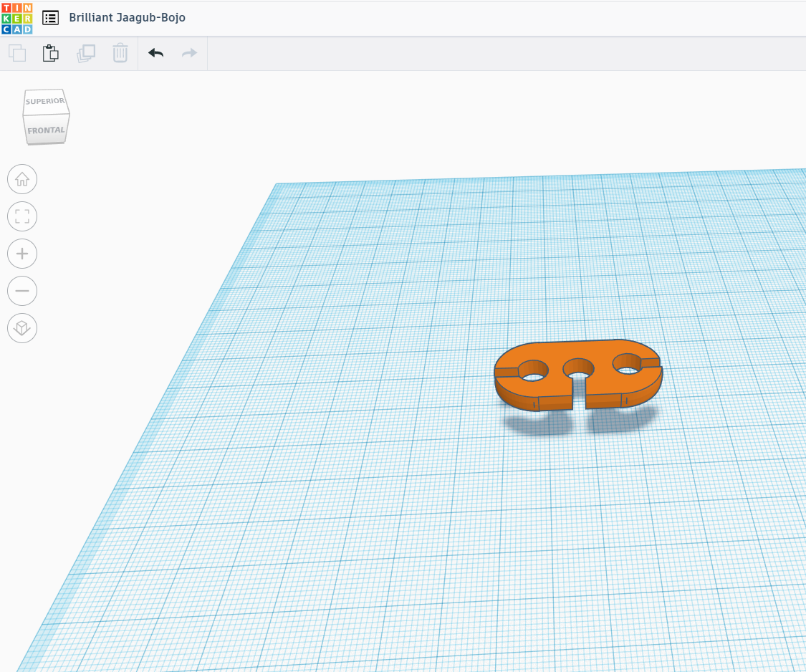This screenshot has width=806, height=672.
Task: Open the designs list menu icon
Action: 50,18
